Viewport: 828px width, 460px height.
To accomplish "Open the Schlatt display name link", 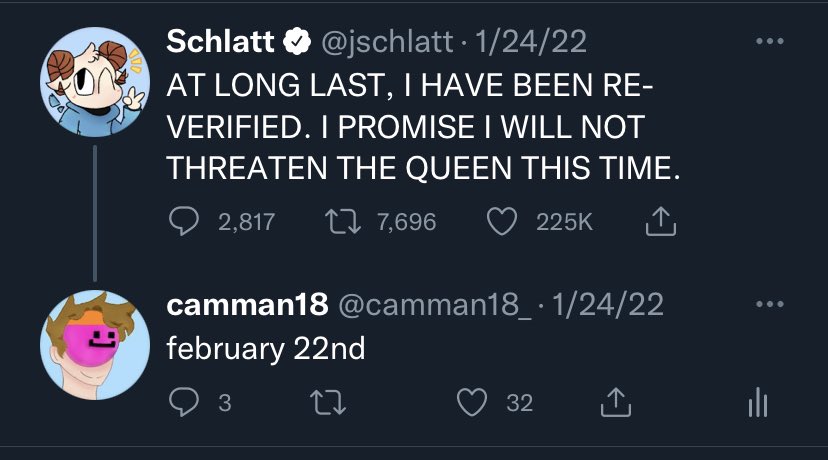I will coord(220,41).
